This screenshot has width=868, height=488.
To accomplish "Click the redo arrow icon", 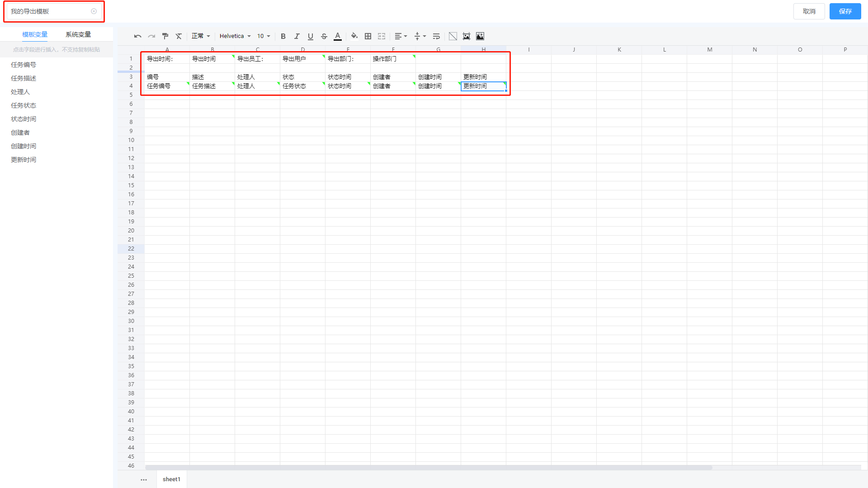I will pos(151,36).
